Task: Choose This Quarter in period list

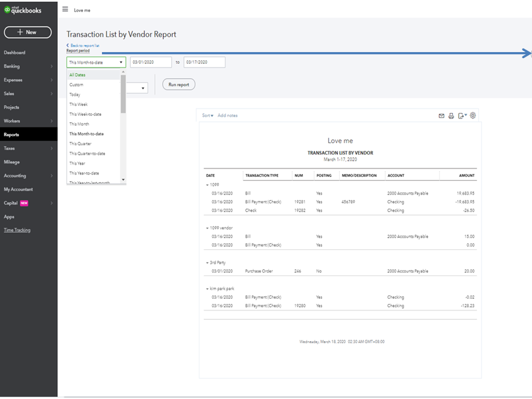Action: click(80, 144)
